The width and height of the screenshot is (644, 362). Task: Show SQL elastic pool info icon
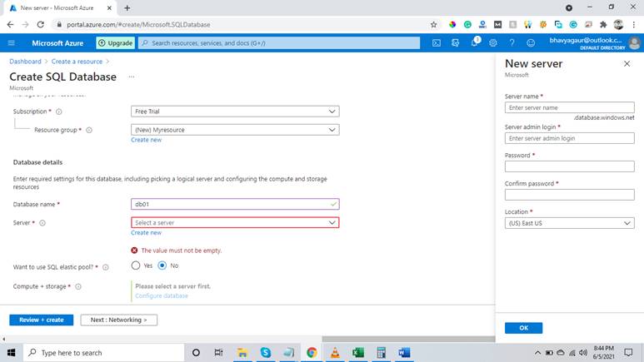106,267
